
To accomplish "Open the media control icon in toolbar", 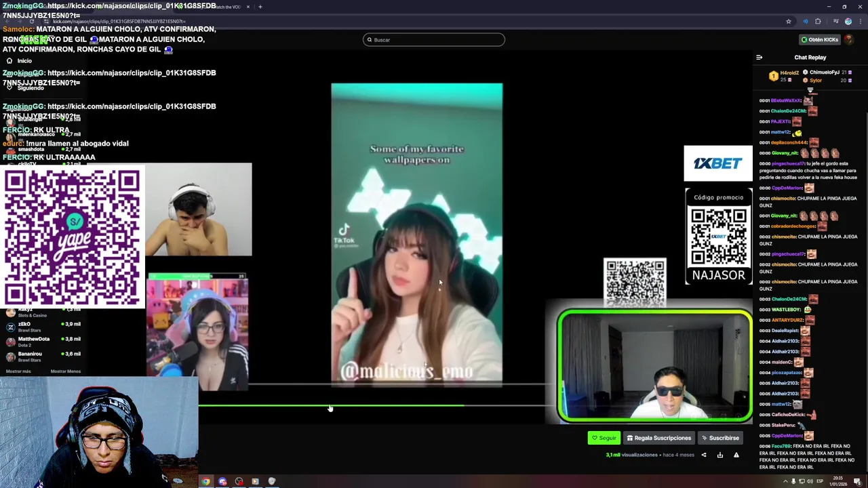I will point(835,22).
